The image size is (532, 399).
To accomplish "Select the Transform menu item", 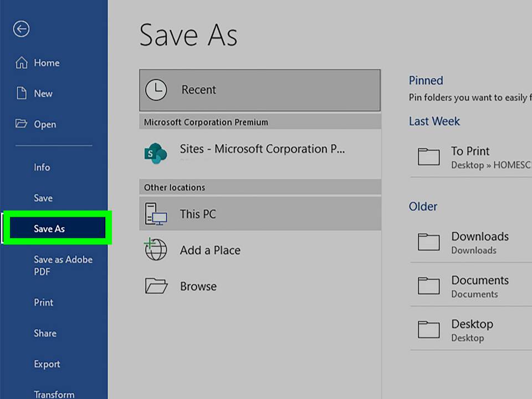I will tap(54, 394).
